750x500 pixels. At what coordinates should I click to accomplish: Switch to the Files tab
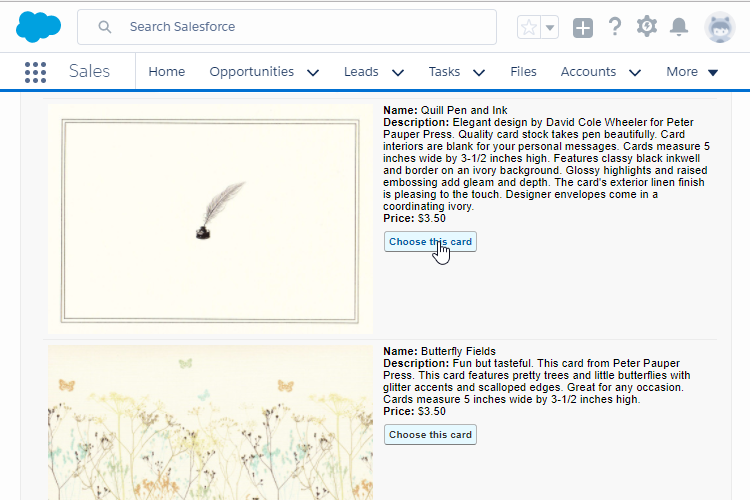523,72
